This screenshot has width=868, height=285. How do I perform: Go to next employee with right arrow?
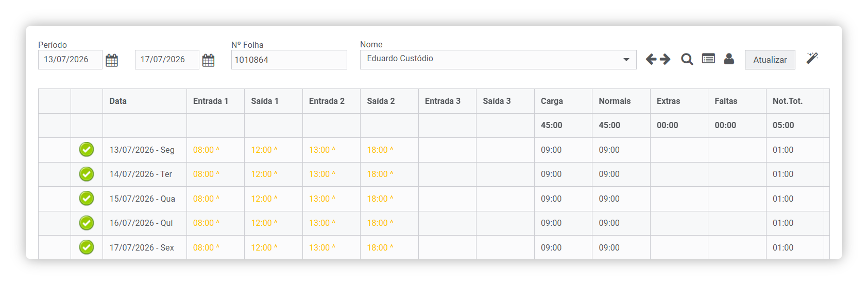point(665,59)
